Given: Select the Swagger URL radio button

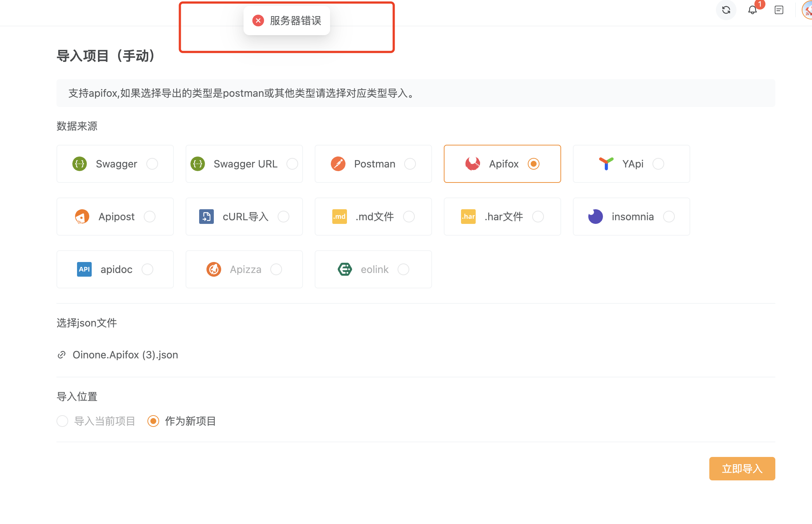Looking at the screenshot, I should (292, 164).
